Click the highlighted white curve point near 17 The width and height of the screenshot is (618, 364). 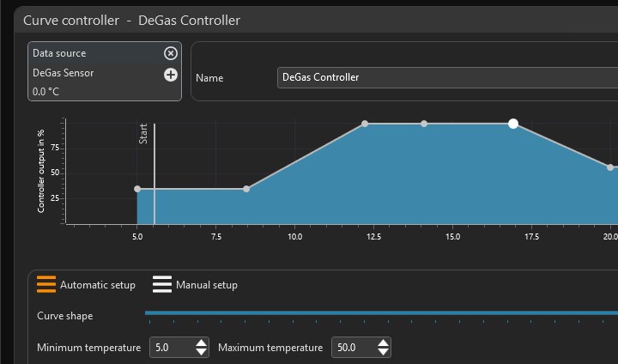tap(513, 124)
